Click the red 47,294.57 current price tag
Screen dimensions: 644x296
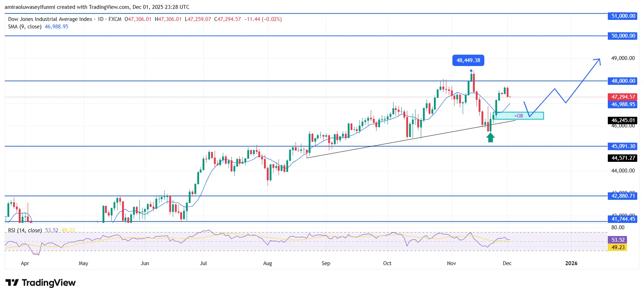(623, 97)
